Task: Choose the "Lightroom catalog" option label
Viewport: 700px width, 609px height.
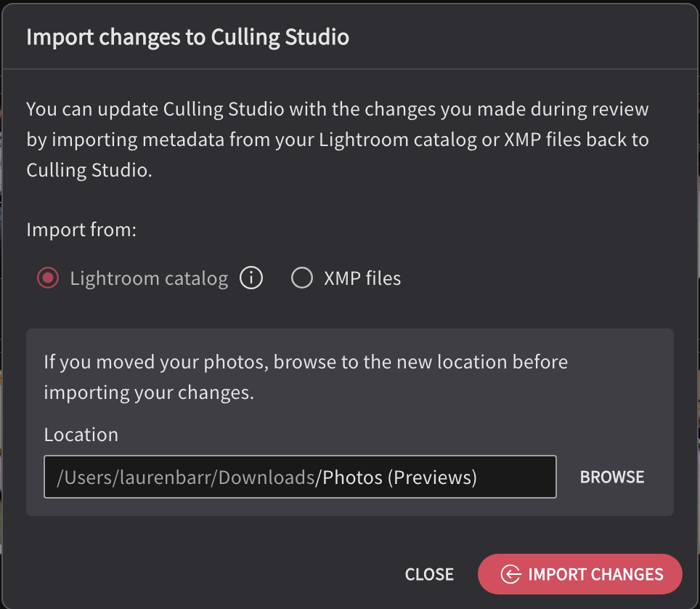Action: click(149, 278)
